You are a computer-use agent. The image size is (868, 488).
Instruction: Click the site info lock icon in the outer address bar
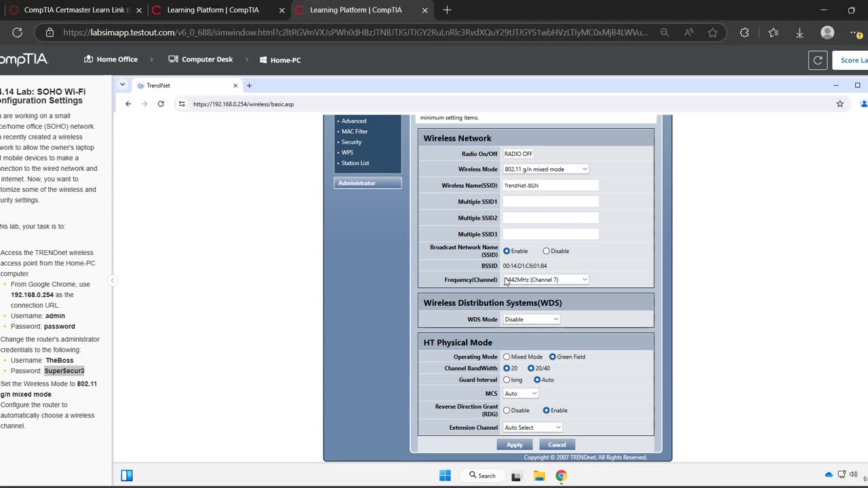point(50,33)
